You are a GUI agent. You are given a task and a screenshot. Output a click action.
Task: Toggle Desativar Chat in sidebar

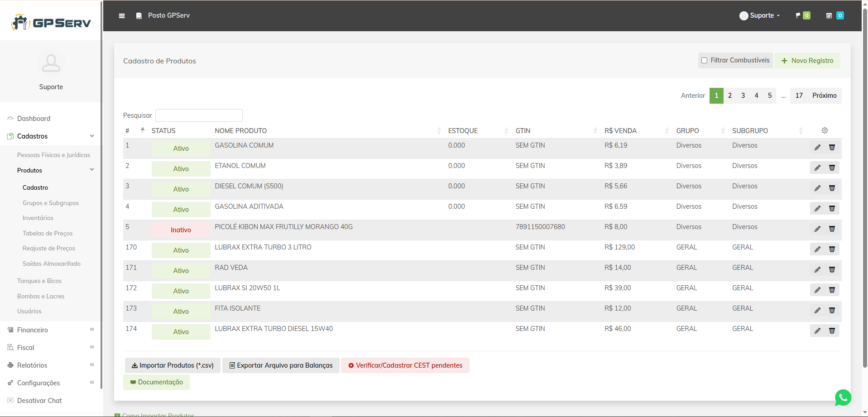[39, 401]
